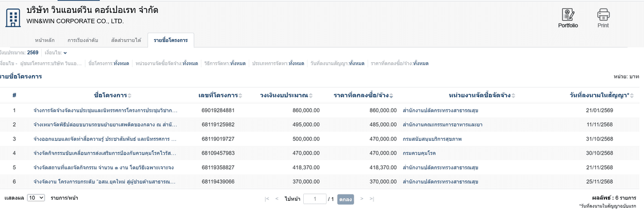Click agency สำนักงานคณะกรรมการอาหารและยา link
Viewport: 644px width, 211px height.
(x=442, y=125)
